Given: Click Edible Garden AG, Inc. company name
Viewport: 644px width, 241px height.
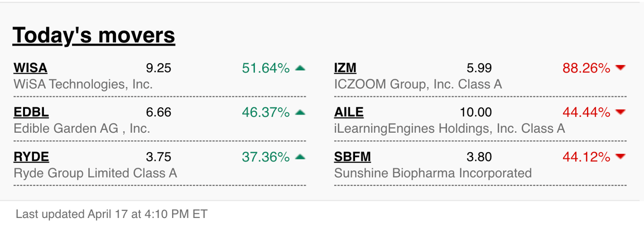Looking at the screenshot, I should tap(82, 129).
